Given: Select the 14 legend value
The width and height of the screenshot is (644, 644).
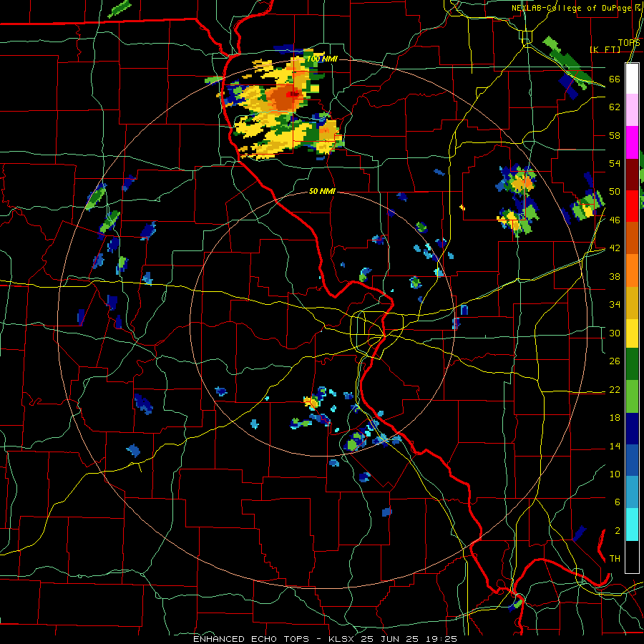Looking at the screenshot, I should (615, 446).
